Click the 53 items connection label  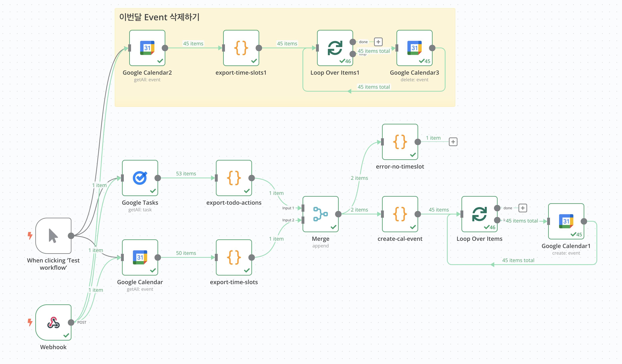click(186, 174)
